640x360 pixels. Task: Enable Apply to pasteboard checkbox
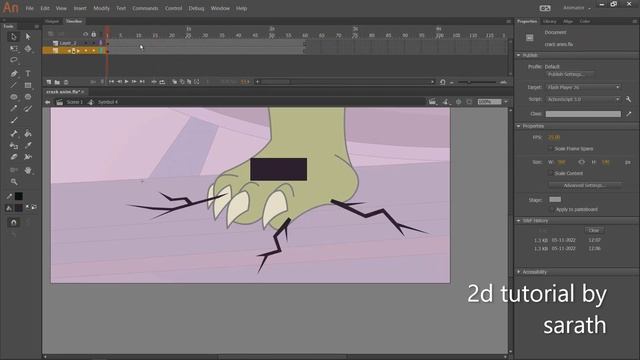coord(552,209)
